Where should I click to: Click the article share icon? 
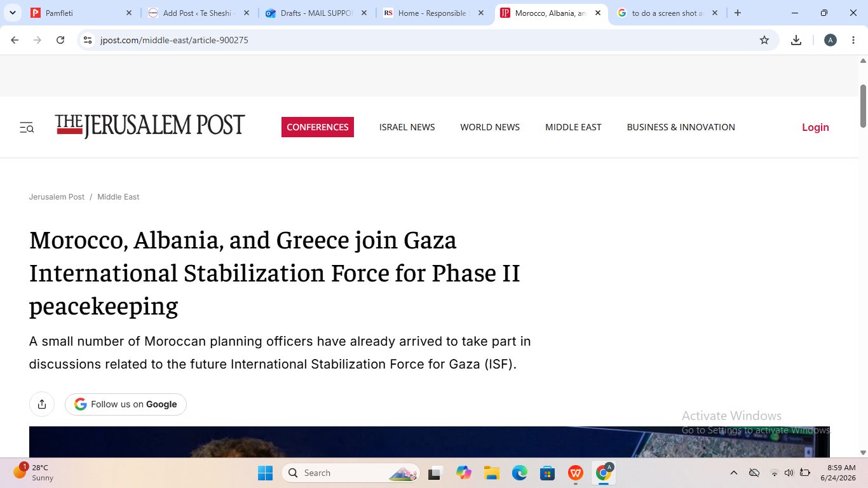click(x=42, y=404)
